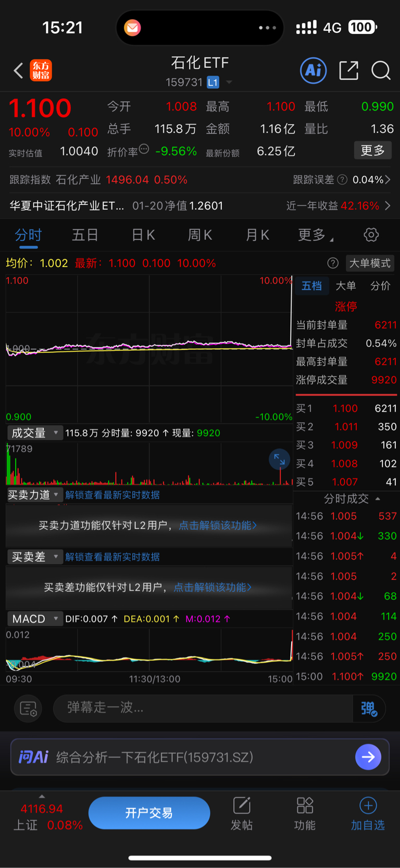Tap the 当前封单量 6211 row

click(x=346, y=325)
